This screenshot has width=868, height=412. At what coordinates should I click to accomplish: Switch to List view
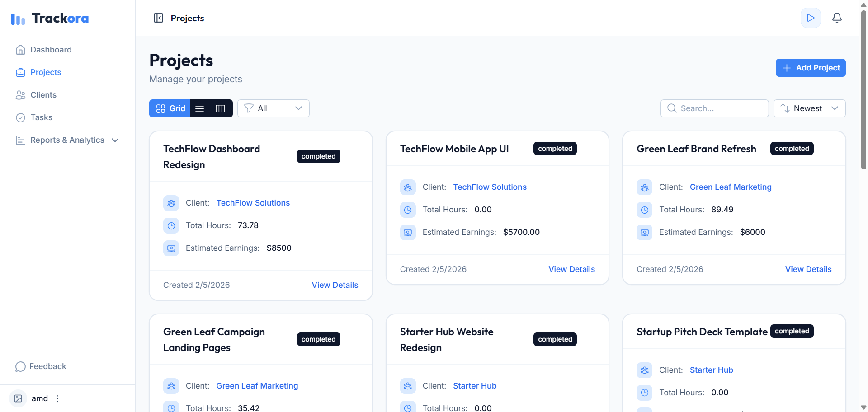200,108
